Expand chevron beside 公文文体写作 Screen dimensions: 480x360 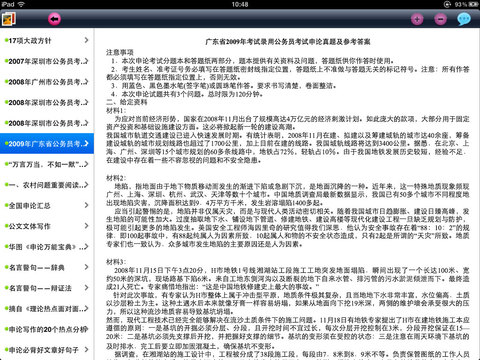coord(86,226)
